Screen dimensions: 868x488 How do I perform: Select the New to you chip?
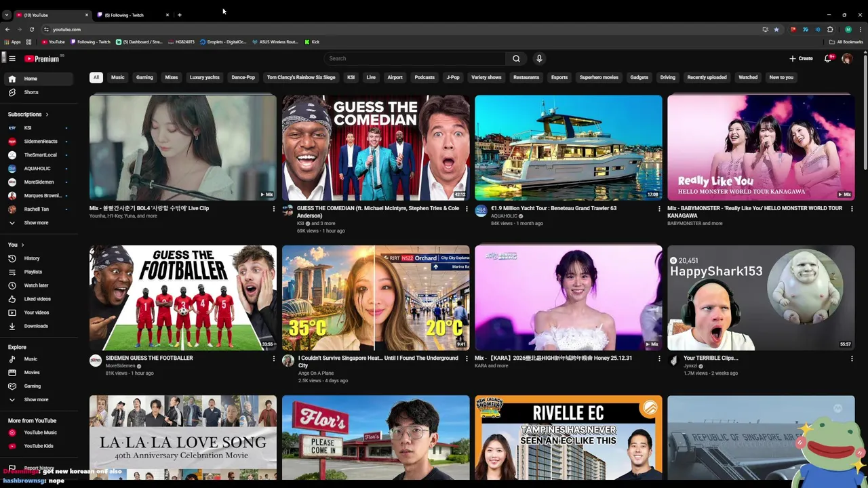[x=781, y=77]
